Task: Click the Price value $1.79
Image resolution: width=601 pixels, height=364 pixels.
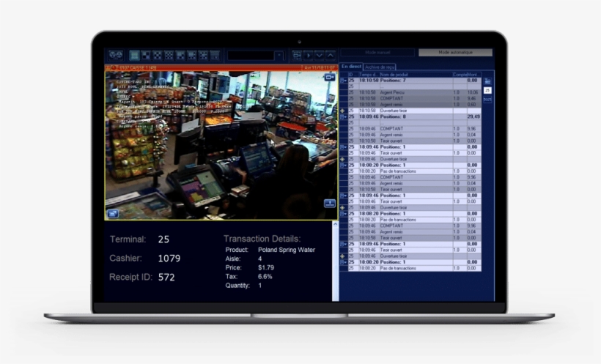Action: pos(266,267)
